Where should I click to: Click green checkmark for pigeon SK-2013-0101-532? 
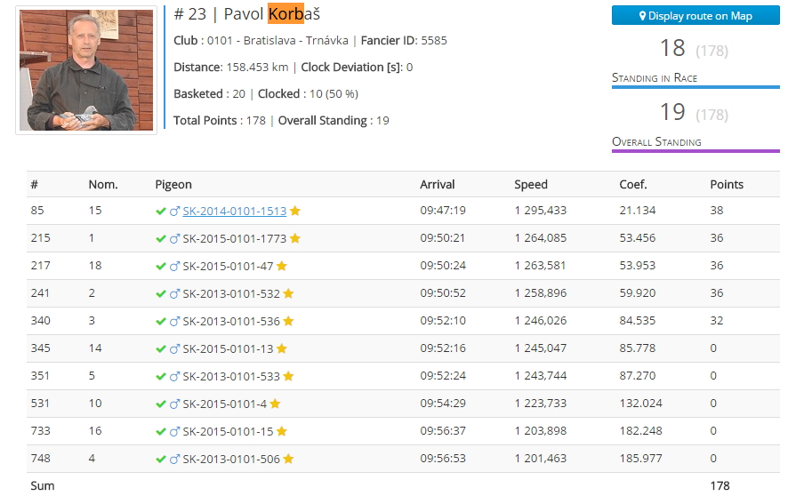(x=161, y=294)
